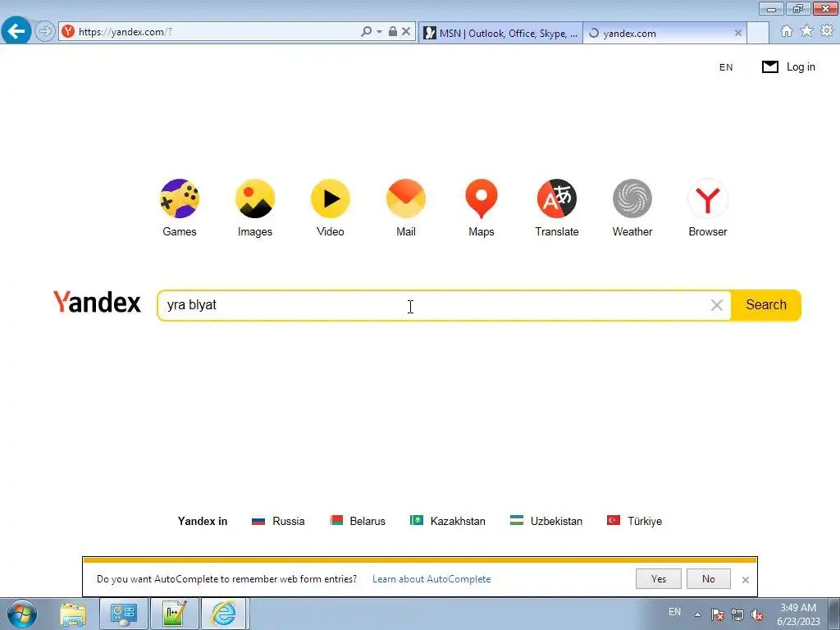Click the Yandex logo beside search box
840x630 pixels.
(x=97, y=302)
